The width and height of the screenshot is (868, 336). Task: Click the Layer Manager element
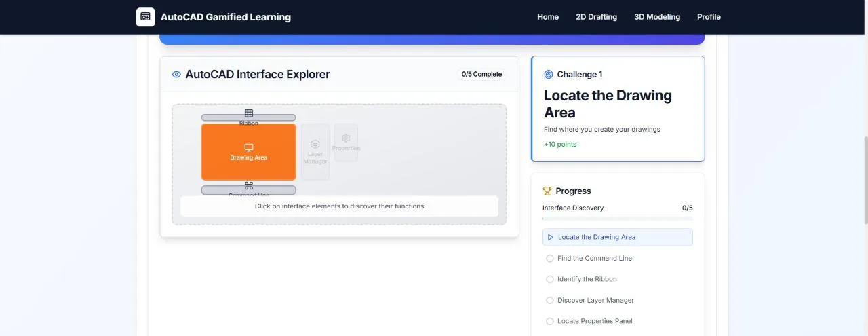pos(315,152)
